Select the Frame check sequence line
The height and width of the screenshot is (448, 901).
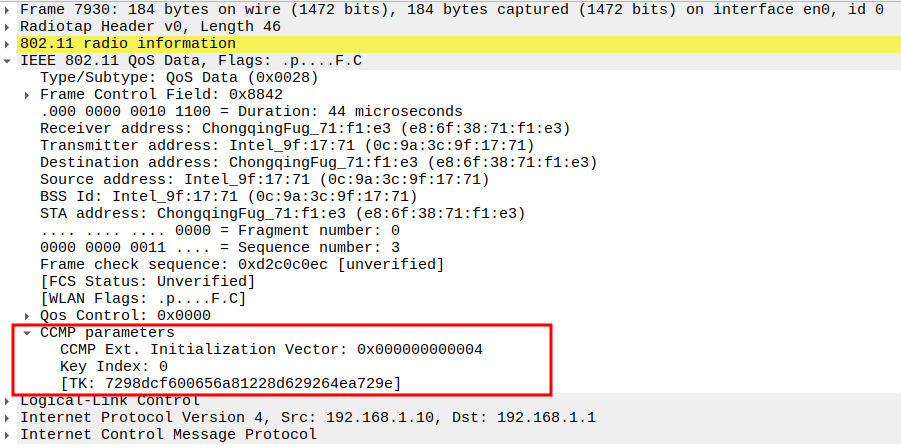[241, 265]
